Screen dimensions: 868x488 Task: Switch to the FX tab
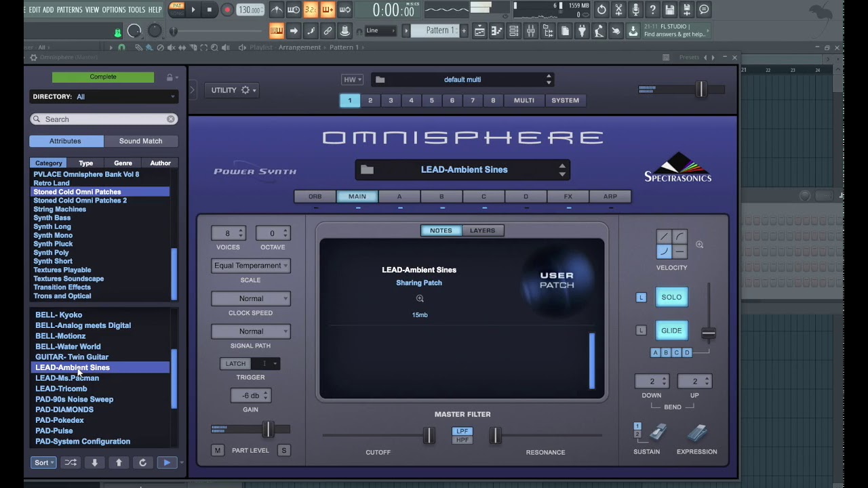(x=568, y=197)
